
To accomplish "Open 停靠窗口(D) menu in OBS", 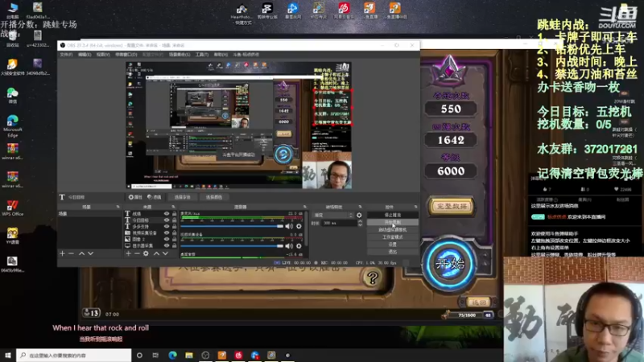I will [x=126, y=55].
